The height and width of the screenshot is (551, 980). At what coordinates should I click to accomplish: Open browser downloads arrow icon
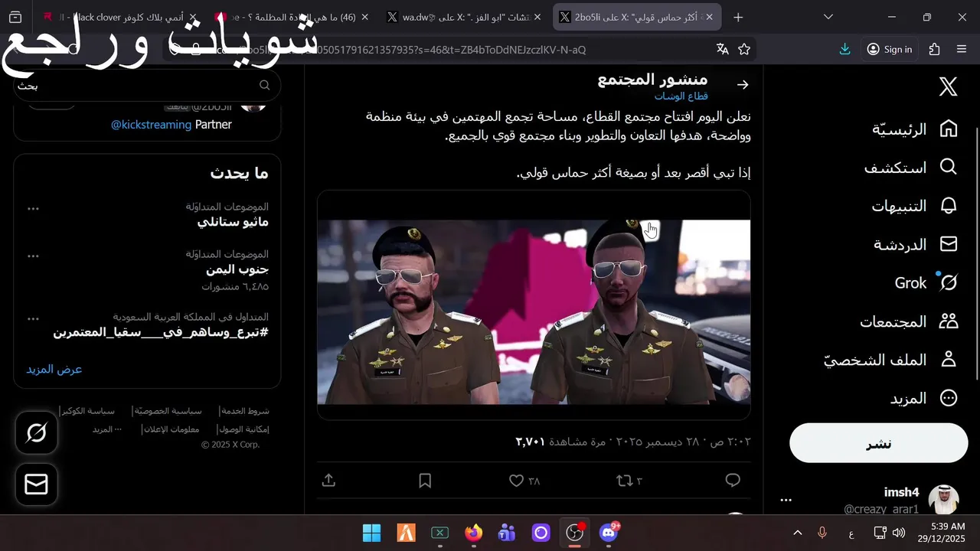(x=844, y=49)
